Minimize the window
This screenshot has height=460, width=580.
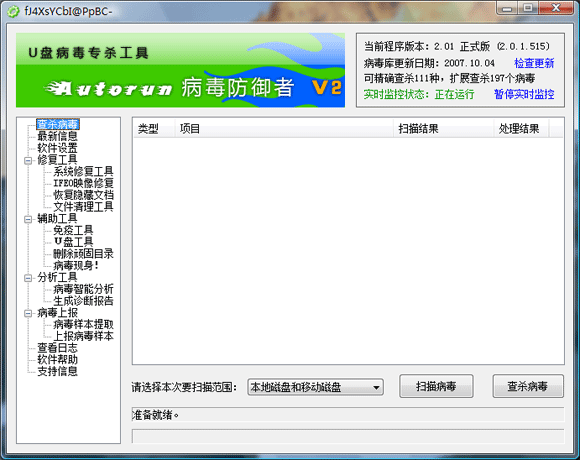(507, 8)
